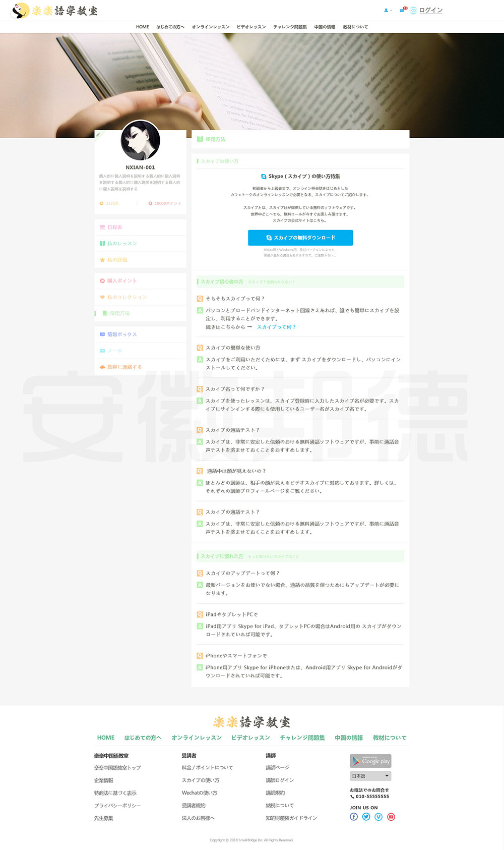The height and width of the screenshot is (850, 504).
Task: Click スカイプの無料ダウンロード button
Action: (x=300, y=238)
